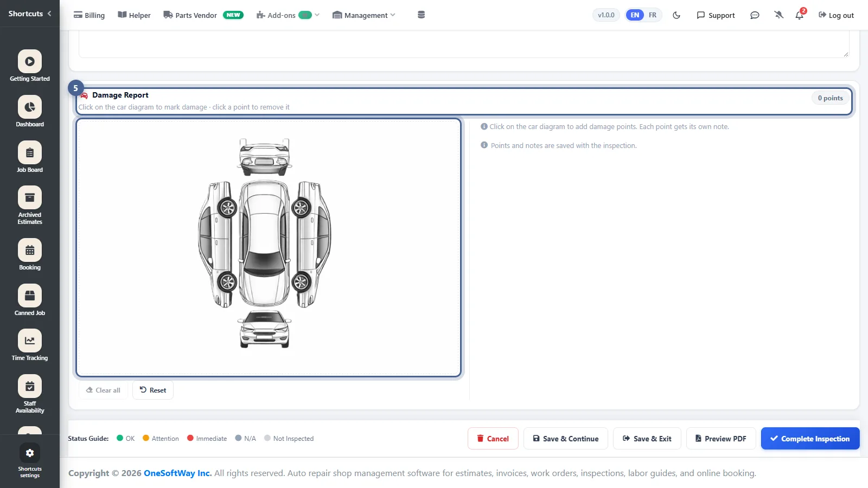Screen dimensions: 868x488
Task: Click the Cancel button
Action: click(x=493, y=439)
